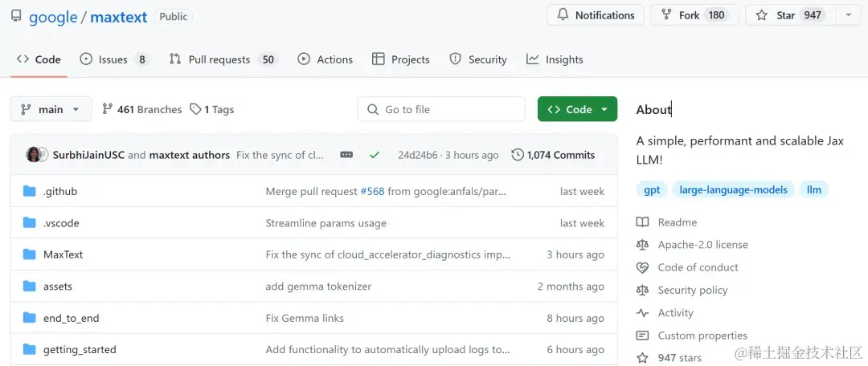Click the getting_started folder icon
The width and height of the screenshot is (868, 366).
click(30, 349)
